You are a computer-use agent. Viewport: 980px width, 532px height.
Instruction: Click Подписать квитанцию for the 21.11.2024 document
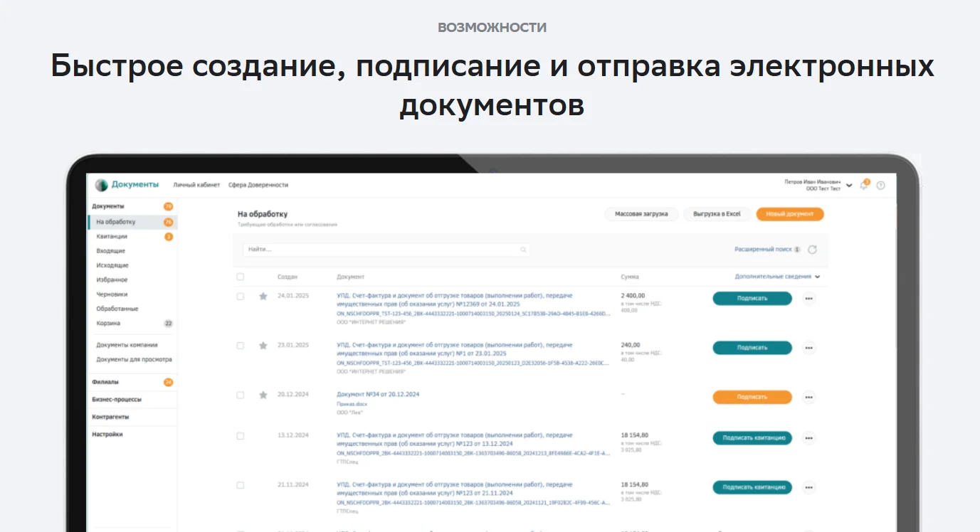pos(752,487)
